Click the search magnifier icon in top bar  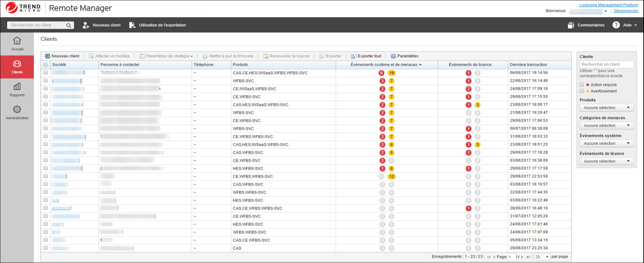coord(69,25)
